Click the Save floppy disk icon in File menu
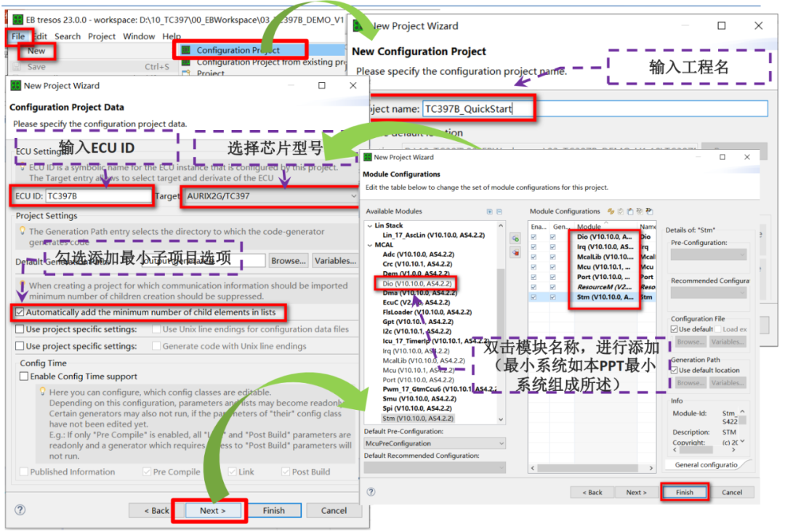This screenshot has height=532, width=785. click(x=17, y=67)
